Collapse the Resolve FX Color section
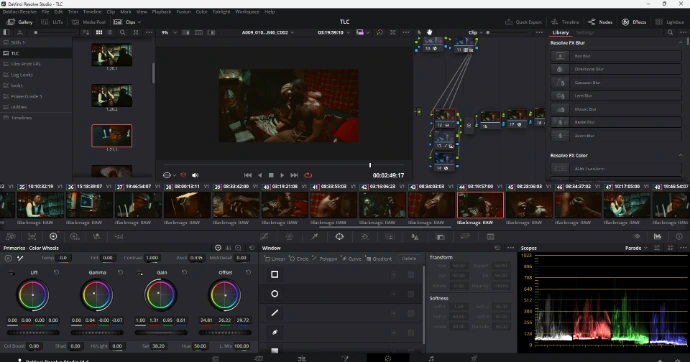This screenshot has width=690, height=362. coord(681,155)
